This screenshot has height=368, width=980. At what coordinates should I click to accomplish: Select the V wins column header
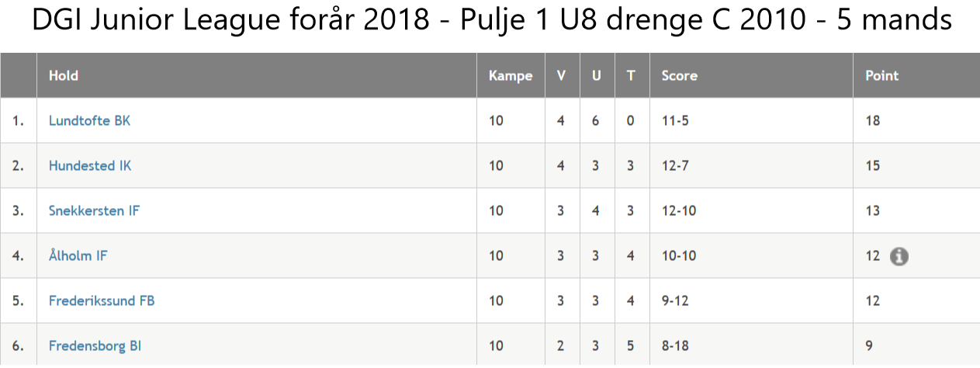[x=561, y=76]
